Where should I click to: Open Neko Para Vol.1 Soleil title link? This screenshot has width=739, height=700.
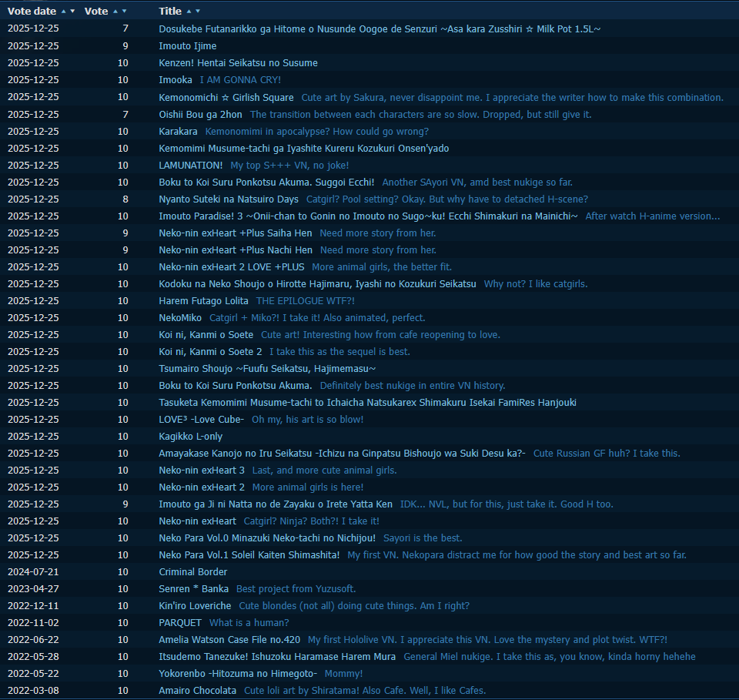(249, 554)
